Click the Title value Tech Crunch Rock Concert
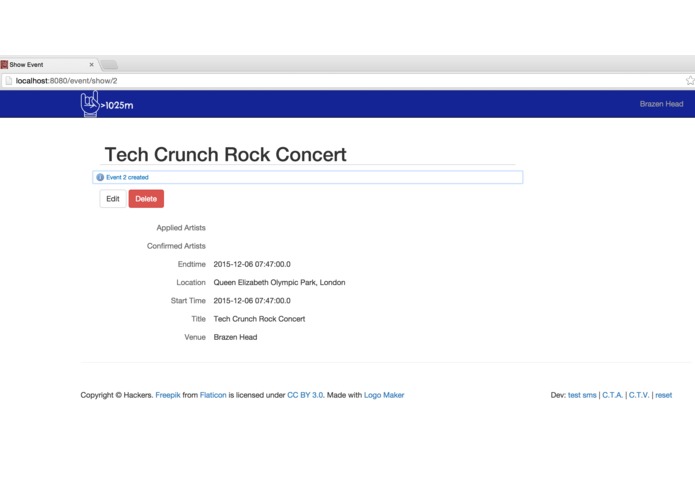 (x=259, y=319)
